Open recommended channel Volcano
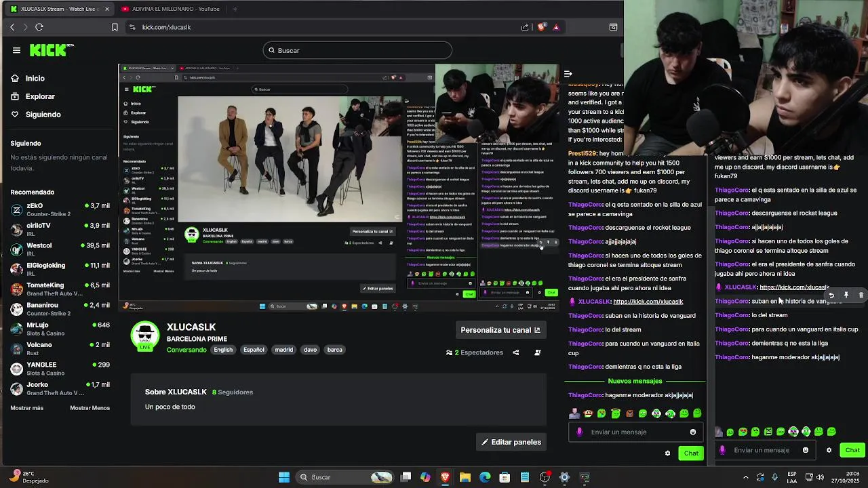The image size is (868, 488). coord(60,348)
